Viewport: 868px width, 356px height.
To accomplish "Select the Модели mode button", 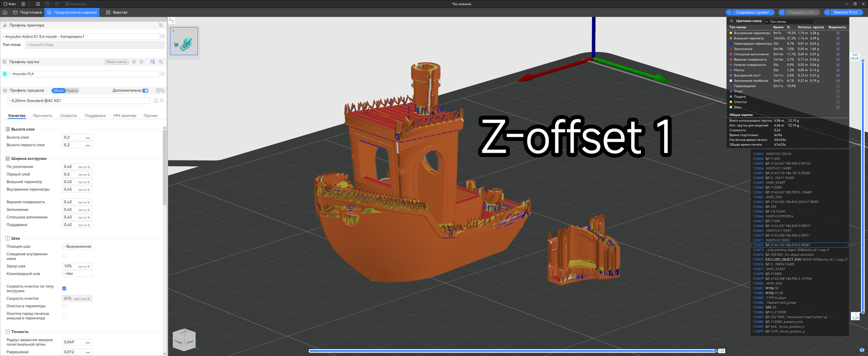I will [x=72, y=91].
